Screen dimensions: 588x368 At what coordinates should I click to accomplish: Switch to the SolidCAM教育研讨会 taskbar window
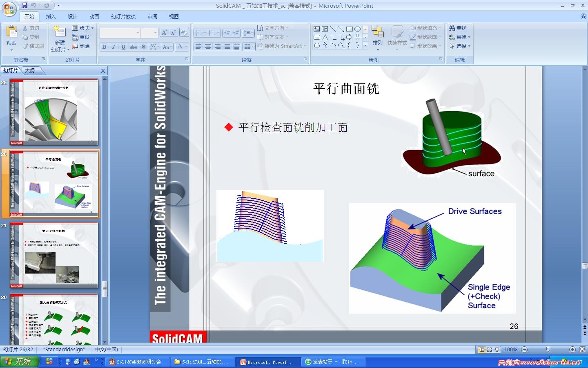click(137, 362)
